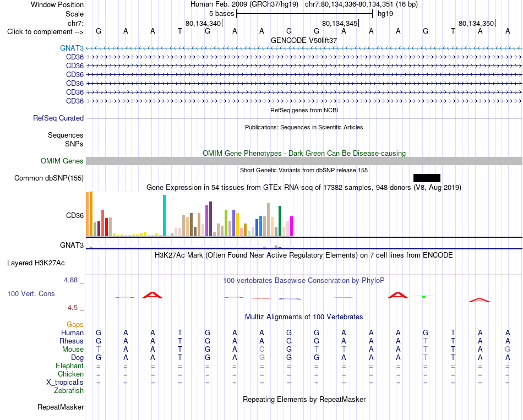Image resolution: width=523 pixels, height=420 pixels.
Task: Click the 80,134,350 position marker
Action: (x=476, y=23)
